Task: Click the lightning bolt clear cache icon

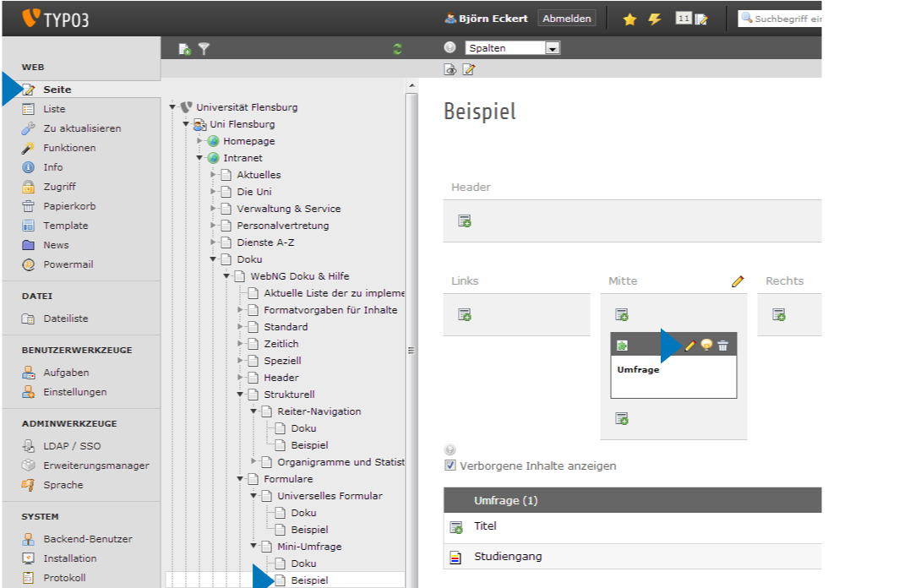Action: point(655,19)
